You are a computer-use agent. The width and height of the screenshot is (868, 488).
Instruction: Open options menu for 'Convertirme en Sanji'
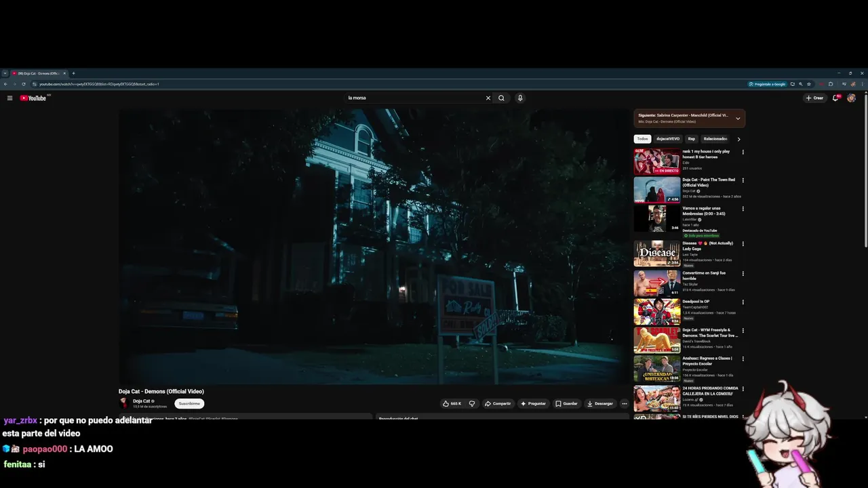[x=743, y=274]
